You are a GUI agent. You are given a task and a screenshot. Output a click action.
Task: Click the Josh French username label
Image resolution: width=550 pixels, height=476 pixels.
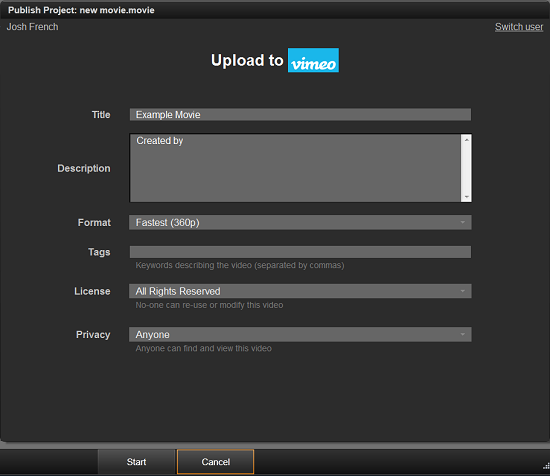coord(32,27)
